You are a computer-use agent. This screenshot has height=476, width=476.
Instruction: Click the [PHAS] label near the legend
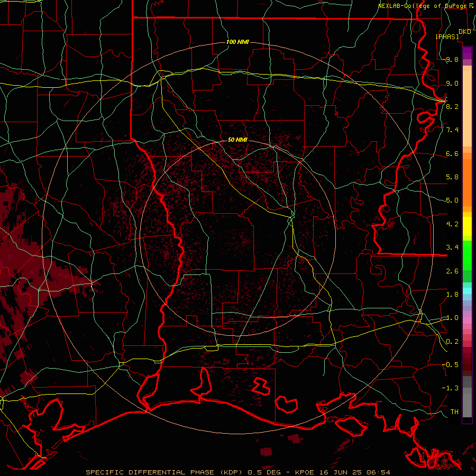click(447, 36)
